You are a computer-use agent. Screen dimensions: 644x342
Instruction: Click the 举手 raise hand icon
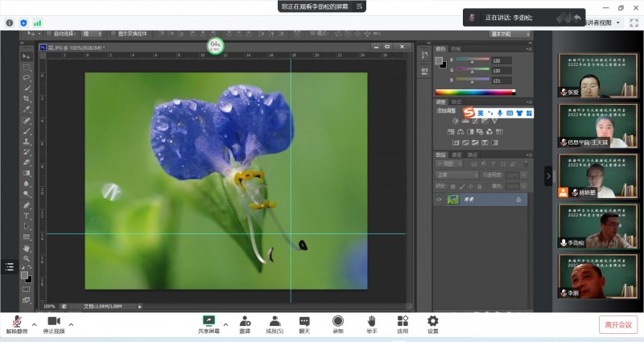pos(371,321)
